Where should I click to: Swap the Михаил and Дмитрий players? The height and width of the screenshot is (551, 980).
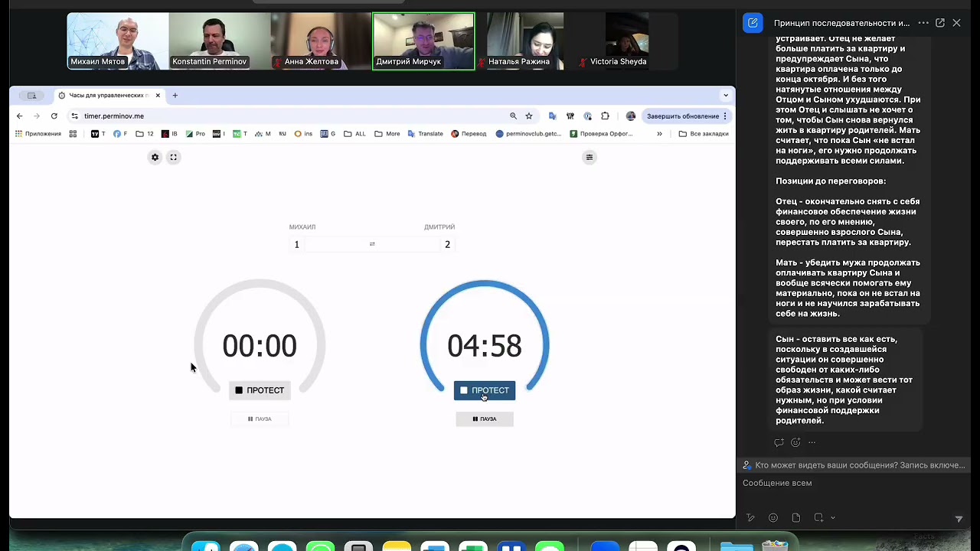tap(372, 244)
